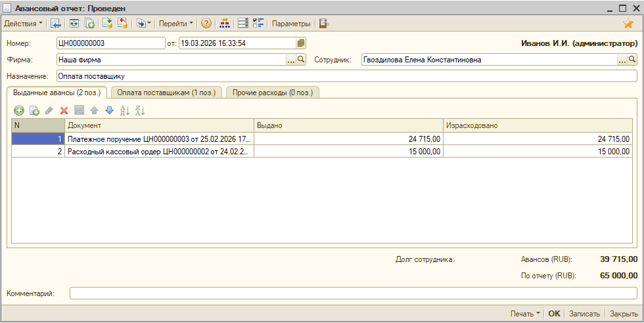
Task: Click the Записать button
Action: coord(584,314)
